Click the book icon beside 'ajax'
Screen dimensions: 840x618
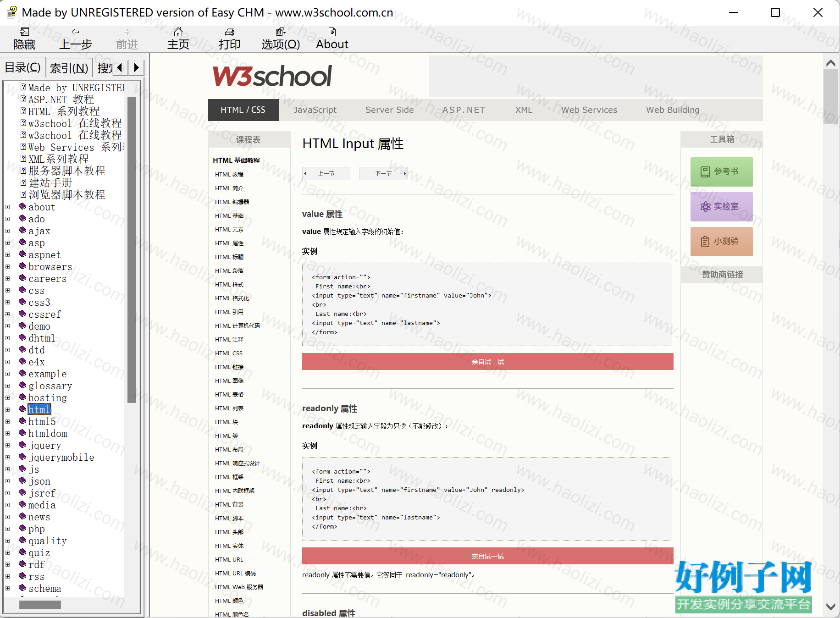22,231
